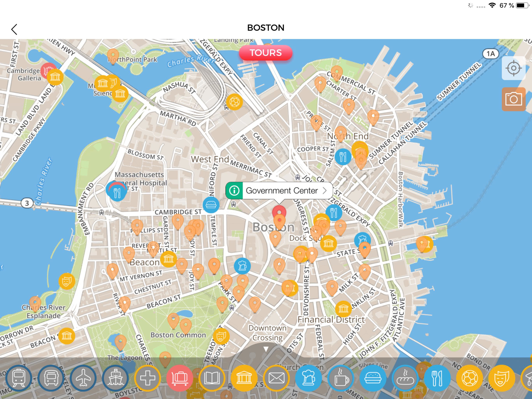Select the pin on Phillips St
This screenshot has height=399, width=532.
137,227
